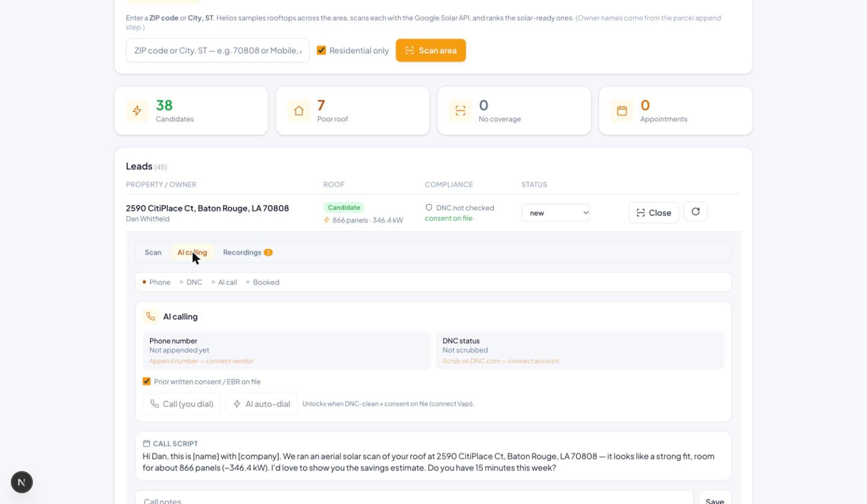Focus the ZIP code or City input field
The image size is (867, 504).
pos(218,50)
